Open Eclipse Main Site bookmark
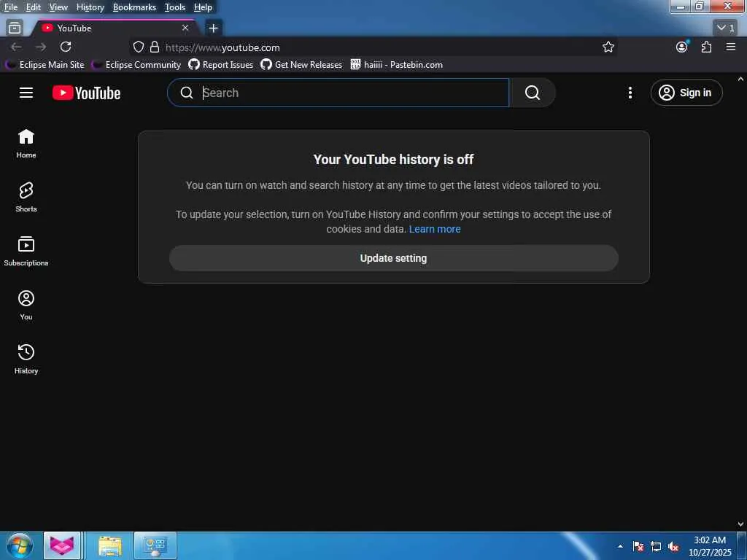This screenshot has width=747, height=560. (44, 64)
